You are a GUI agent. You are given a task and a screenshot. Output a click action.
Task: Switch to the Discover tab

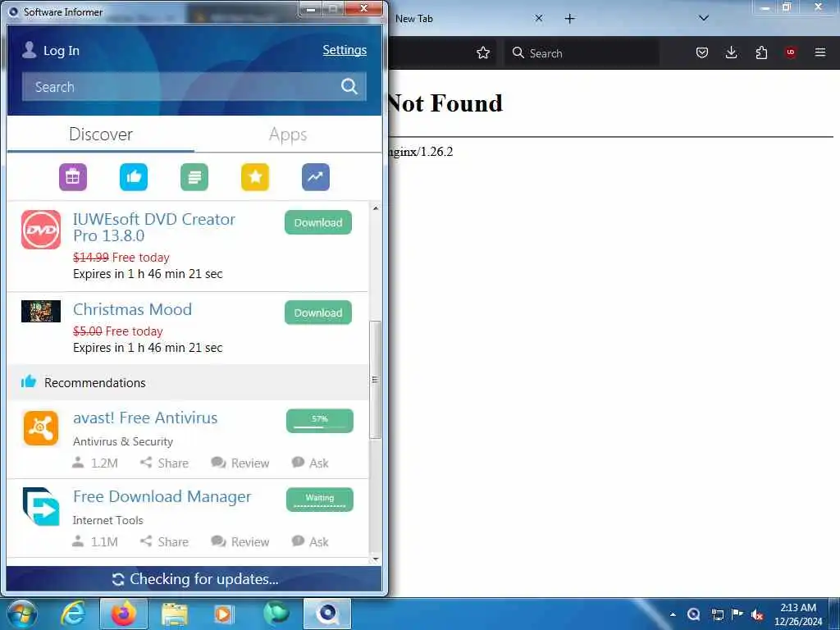pos(101,134)
